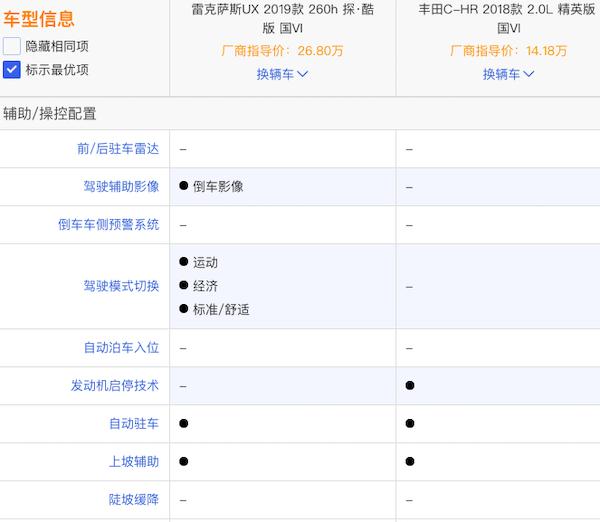This screenshot has width=600, height=522.
Task: Select the 标准/舒适 driving mode entry
Action: pos(221,309)
